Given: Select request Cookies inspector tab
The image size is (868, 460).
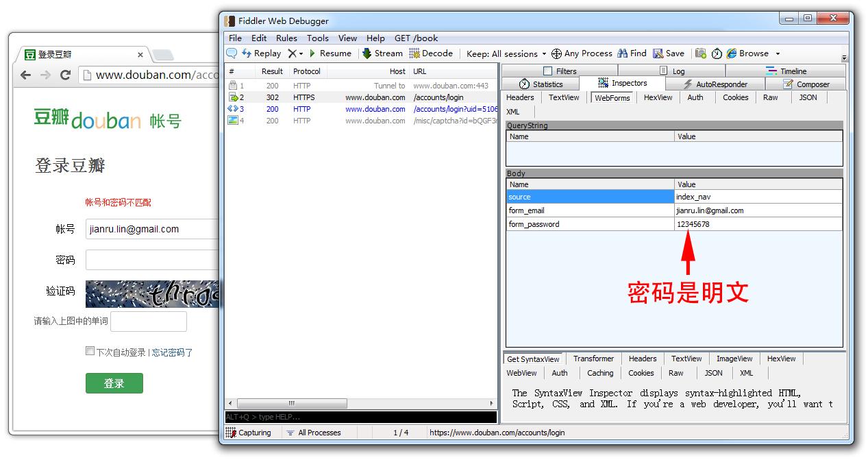Looking at the screenshot, I should coord(736,97).
